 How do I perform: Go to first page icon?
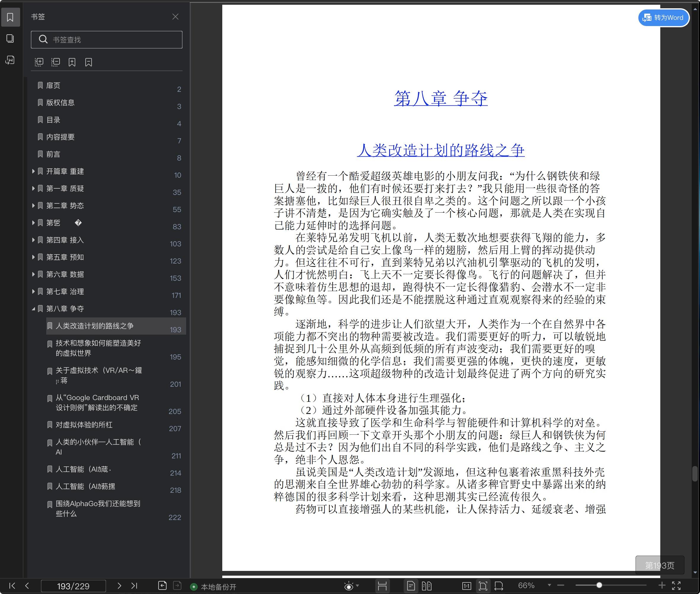[x=12, y=586]
